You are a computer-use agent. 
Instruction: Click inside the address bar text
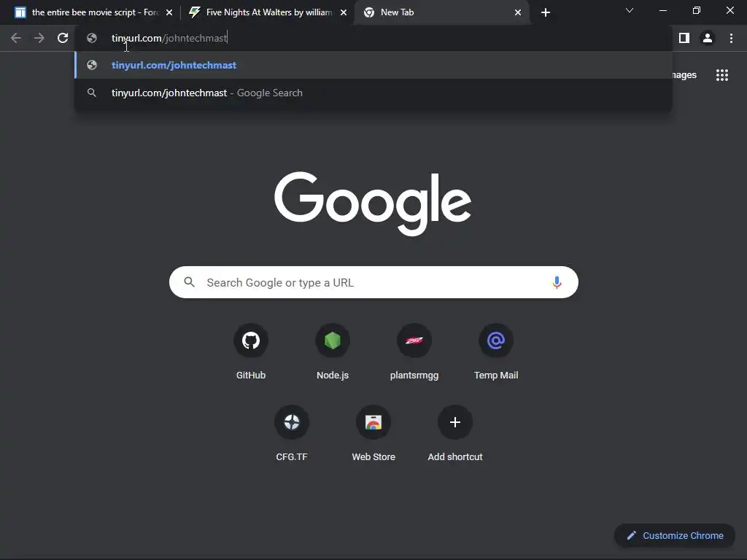[169, 38]
